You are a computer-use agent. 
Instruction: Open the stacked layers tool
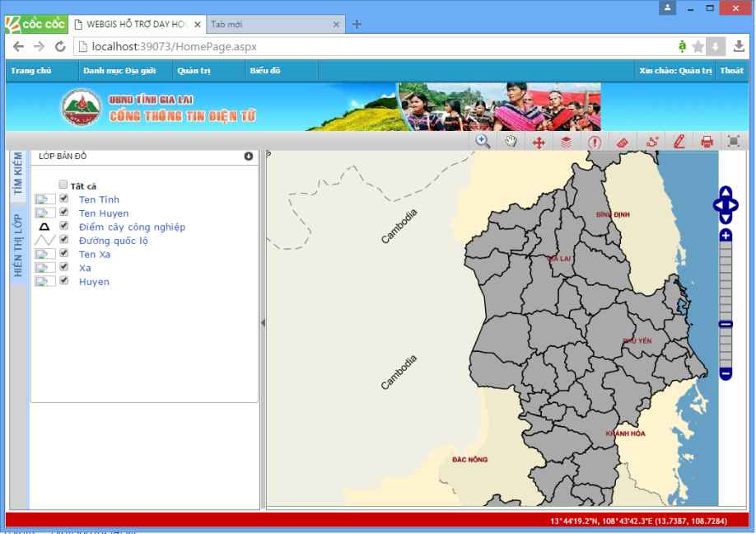567,143
